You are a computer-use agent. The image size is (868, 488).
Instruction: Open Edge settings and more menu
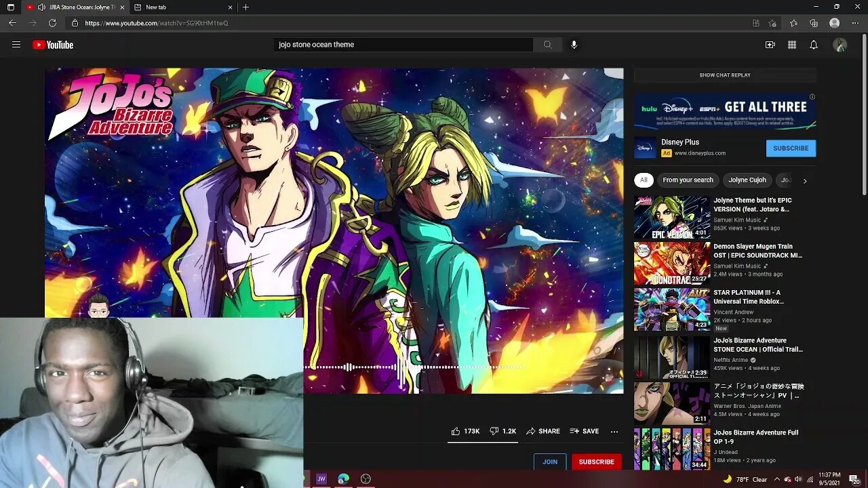tap(855, 23)
